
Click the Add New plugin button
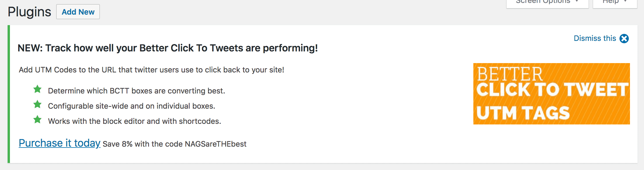[x=78, y=12]
